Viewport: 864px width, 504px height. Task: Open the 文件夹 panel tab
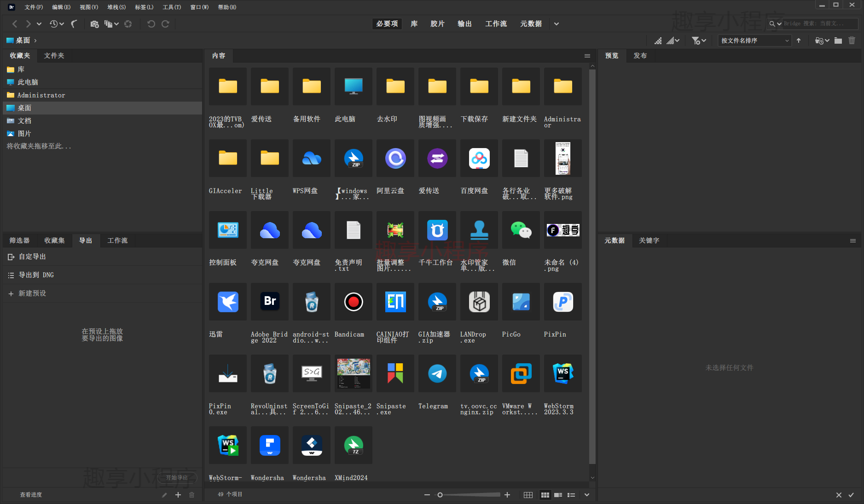tap(54, 56)
